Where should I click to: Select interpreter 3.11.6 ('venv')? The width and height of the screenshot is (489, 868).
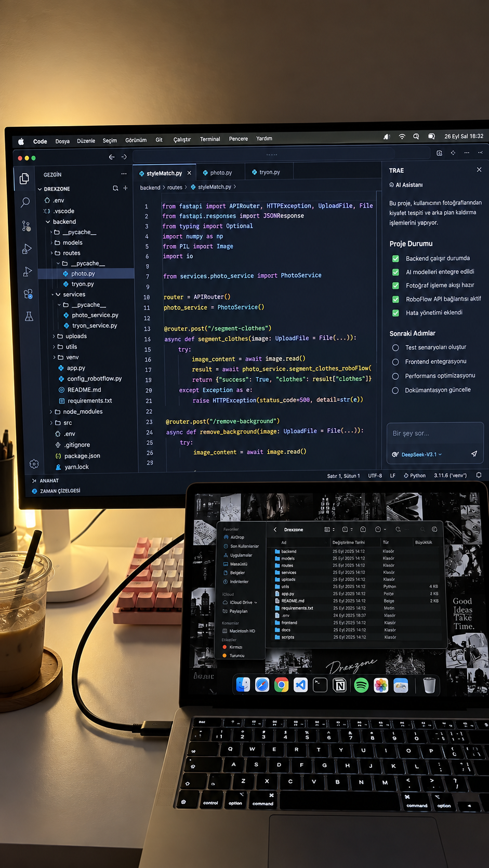[450, 475]
